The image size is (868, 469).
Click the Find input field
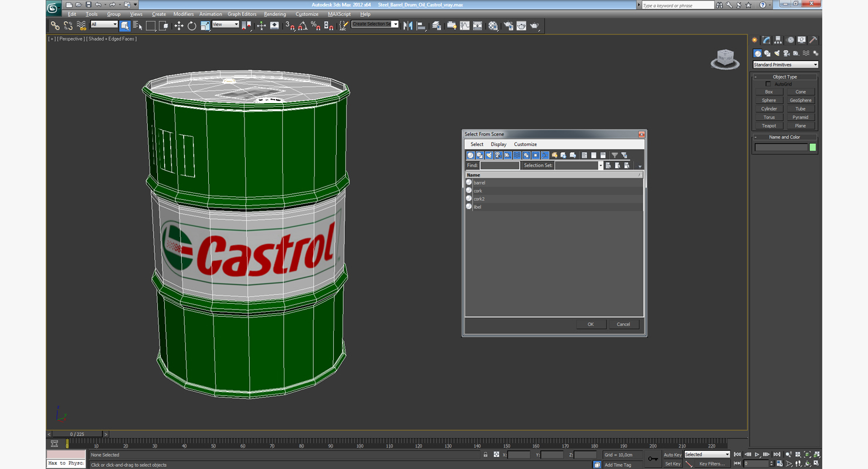click(x=500, y=165)
